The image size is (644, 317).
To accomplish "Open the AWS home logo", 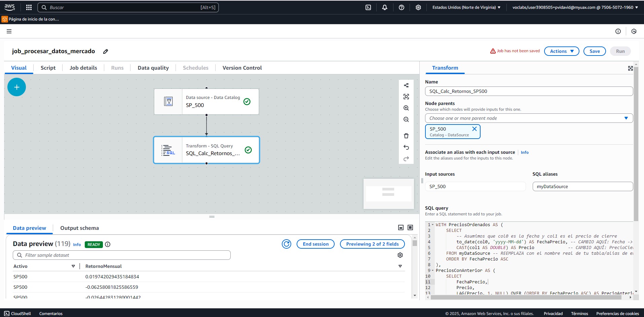I will tap(9, 7).
